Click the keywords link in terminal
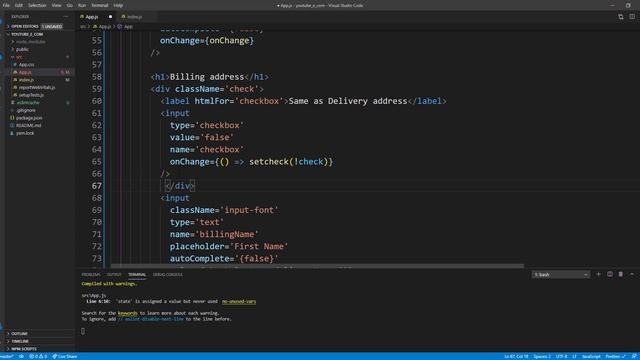This screenshot has height=360, width=640. point(127,313)
